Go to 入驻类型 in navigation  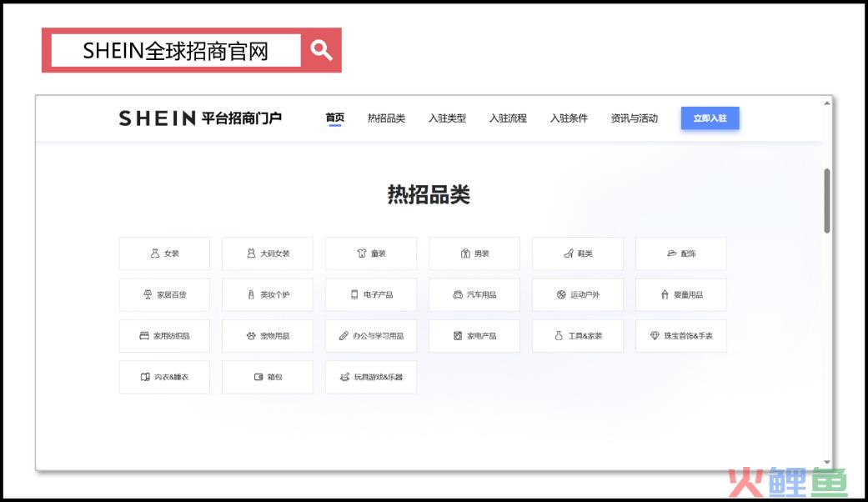coord(447,118)
